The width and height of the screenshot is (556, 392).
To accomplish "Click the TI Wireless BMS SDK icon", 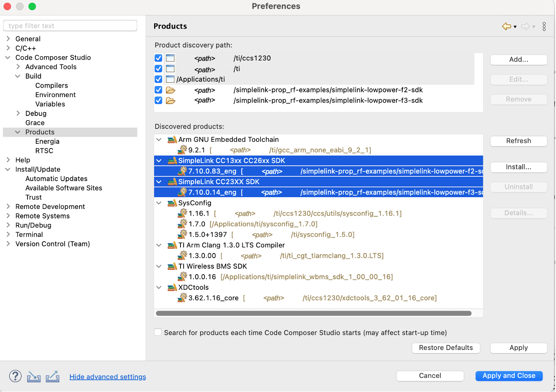I will (x=172, y=266).
